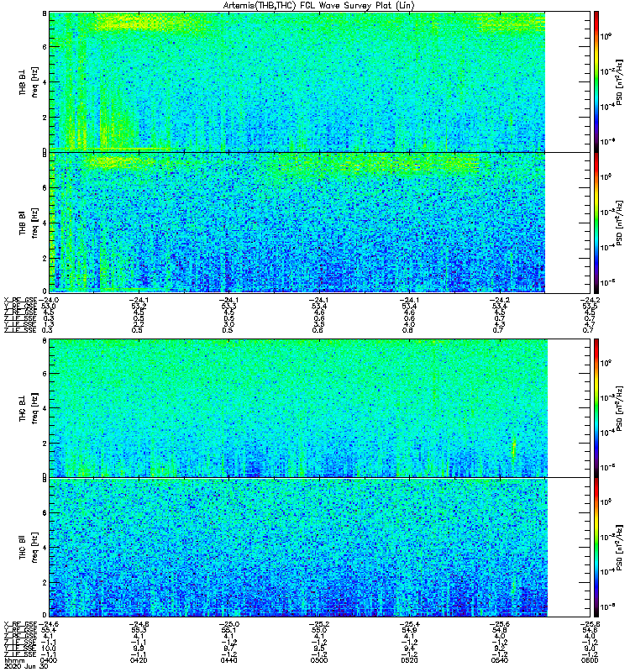Click the 0600 time label
This screenshot has width=630, height=672.
pyautogui.click(x=590, y=660)
